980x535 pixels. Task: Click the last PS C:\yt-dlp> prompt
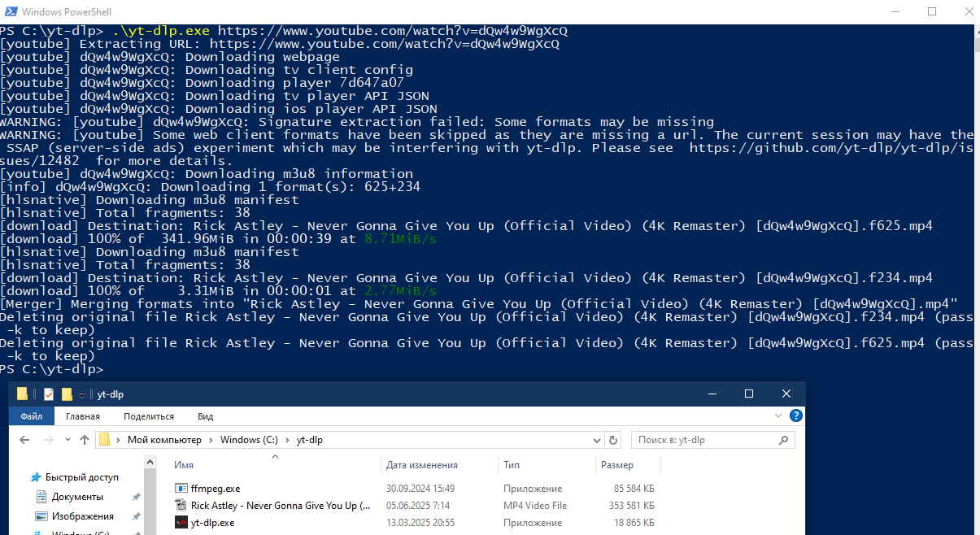click(x=52, y=369)
